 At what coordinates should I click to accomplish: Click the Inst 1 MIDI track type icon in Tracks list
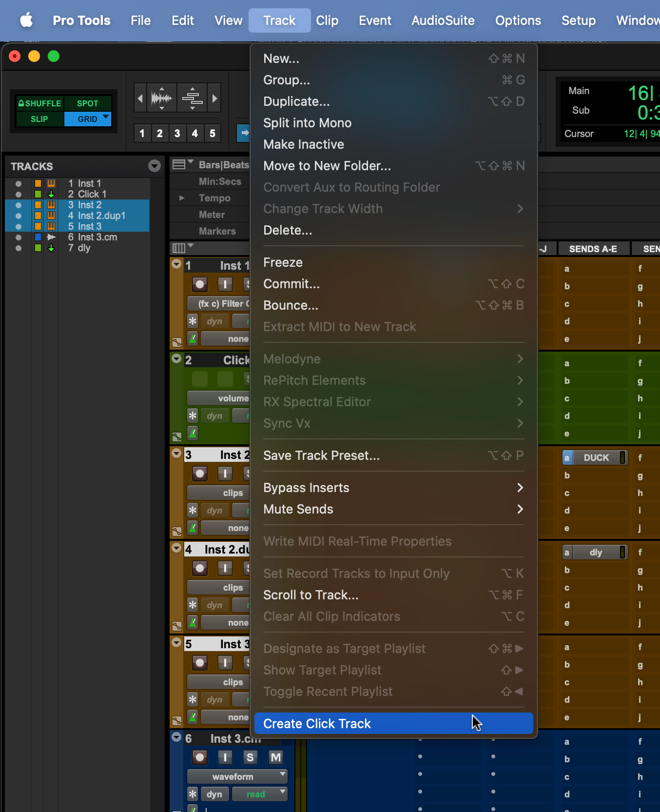51,183
